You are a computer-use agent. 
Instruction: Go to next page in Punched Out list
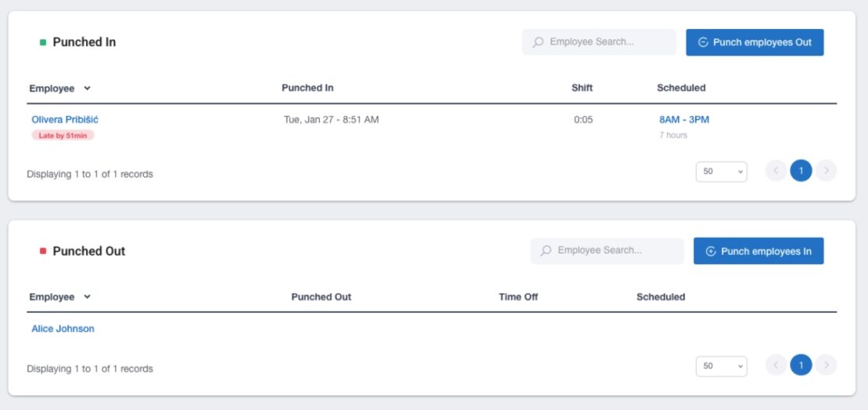(x=827, y=365)
